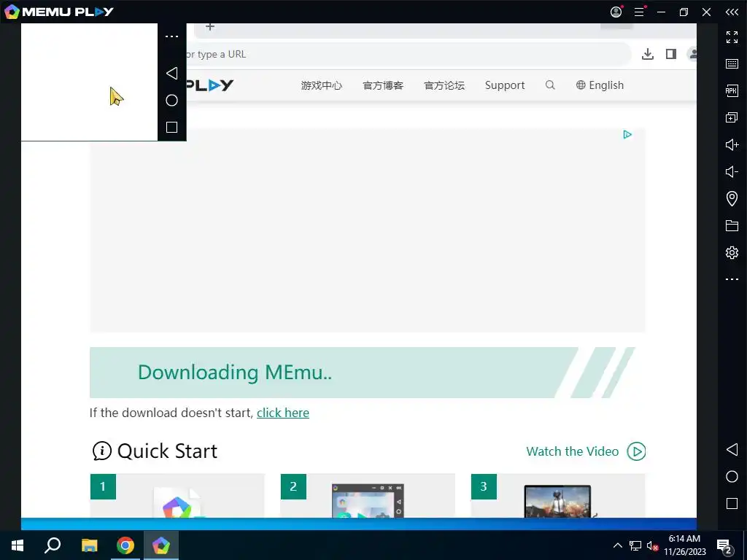
Task: Open Windows notification center icon
Action: pyautogui.click(x=724, y=545)
